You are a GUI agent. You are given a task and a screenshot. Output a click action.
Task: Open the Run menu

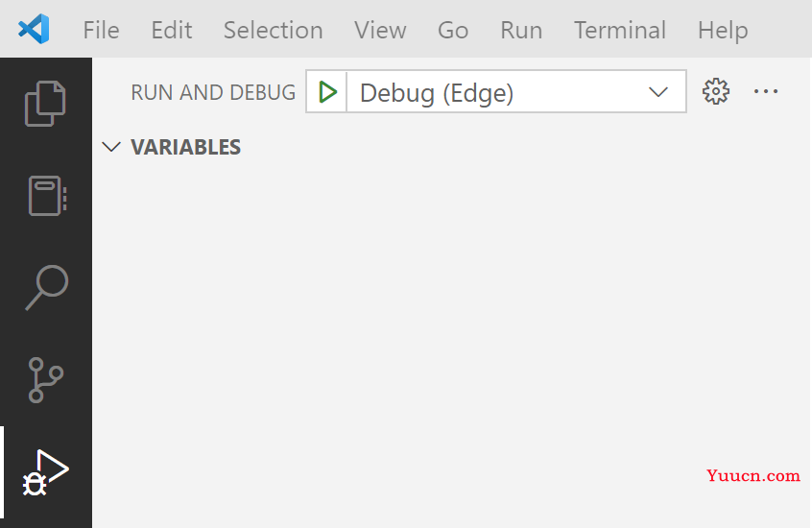point(521,30)
